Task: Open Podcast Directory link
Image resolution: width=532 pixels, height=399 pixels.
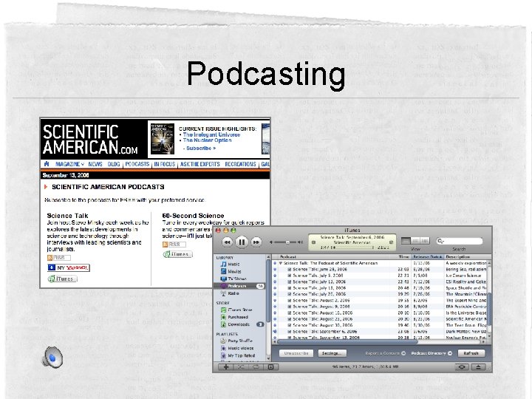Action: [x=432, y=353]
